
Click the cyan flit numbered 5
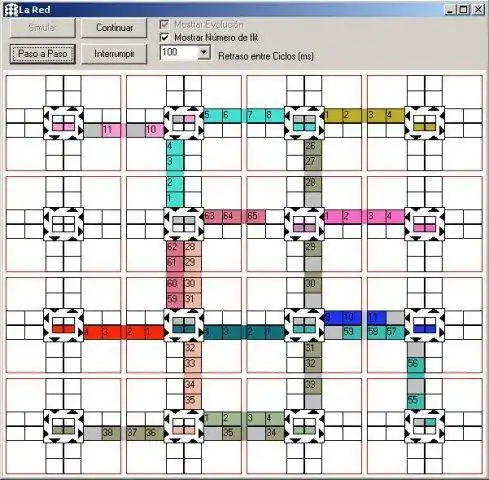(213, 115)
